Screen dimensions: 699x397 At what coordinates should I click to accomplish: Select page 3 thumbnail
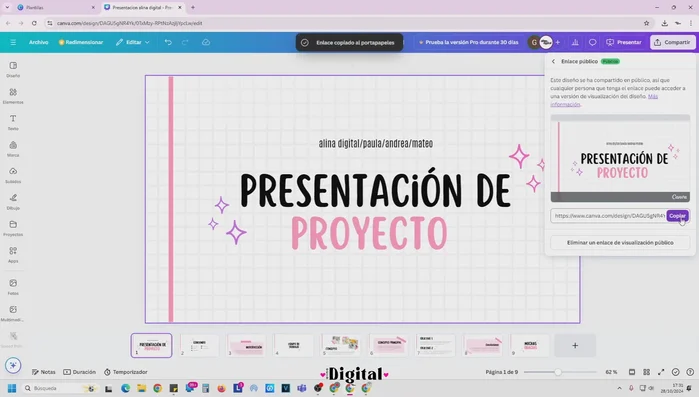pyautogui.click(x=246, y=345)
